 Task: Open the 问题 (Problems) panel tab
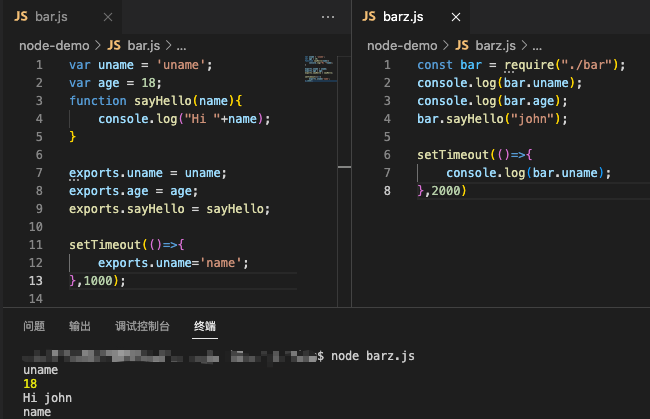pos(34,326)
